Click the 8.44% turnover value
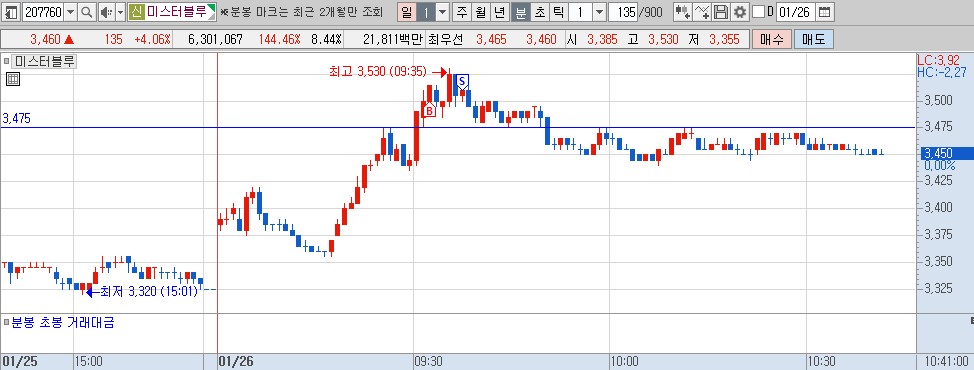 point(326,40)
